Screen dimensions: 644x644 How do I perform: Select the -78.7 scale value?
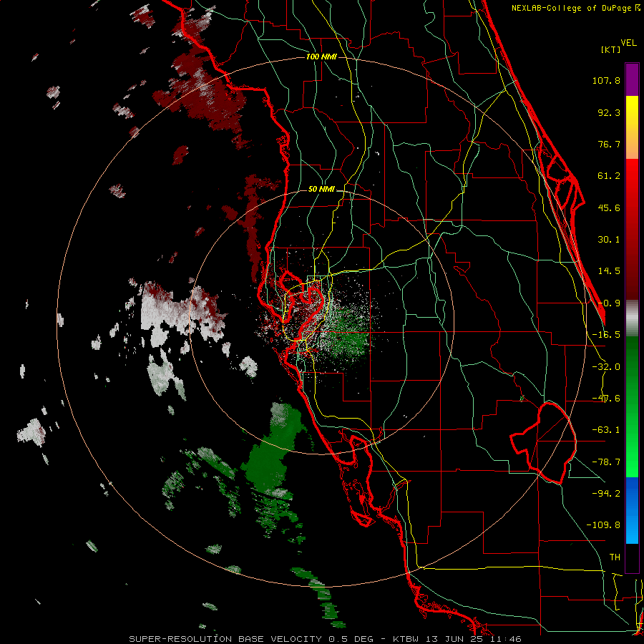point(606,462)
